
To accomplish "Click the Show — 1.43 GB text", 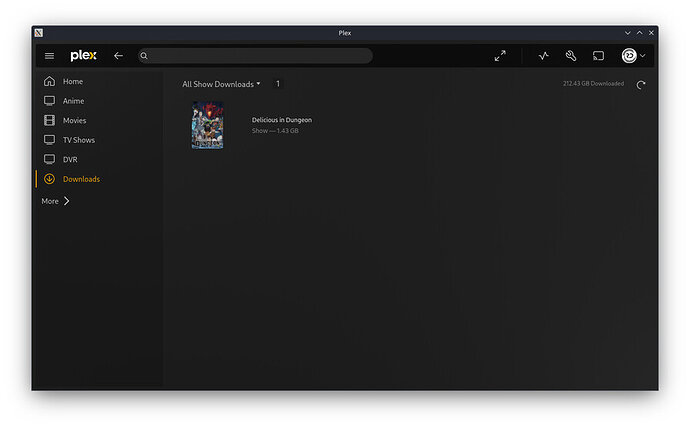I will 275,131.
